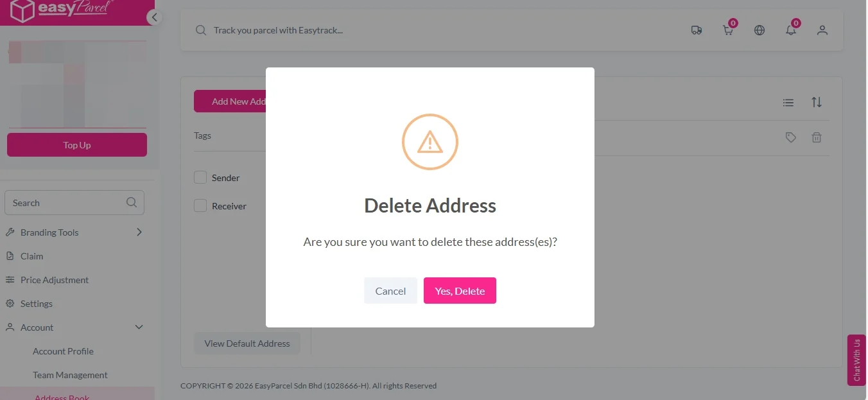The image size is (868, 400).
Task: Click the tag icon
Action: [791, 137]
